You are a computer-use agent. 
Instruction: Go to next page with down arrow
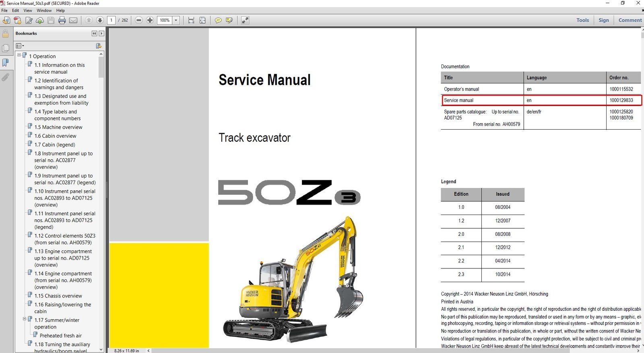pyautogui.click(x=100, y=20)
